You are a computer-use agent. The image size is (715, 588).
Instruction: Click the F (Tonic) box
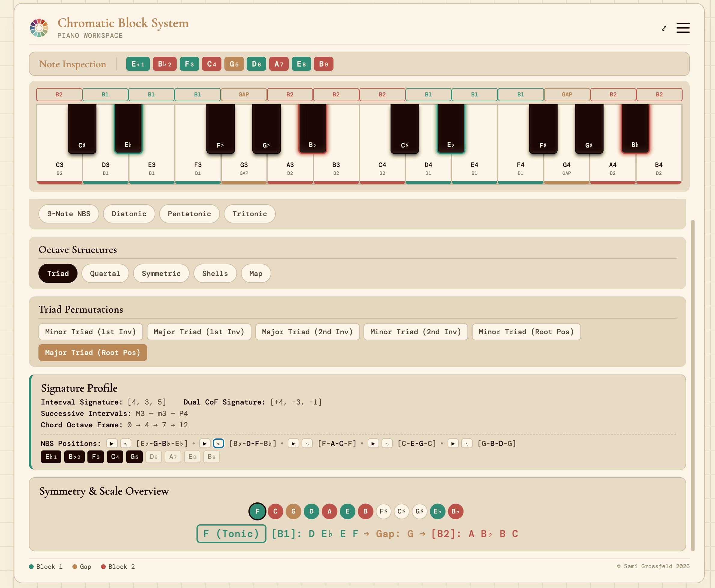pyautogui.click(x=231, y=534)
